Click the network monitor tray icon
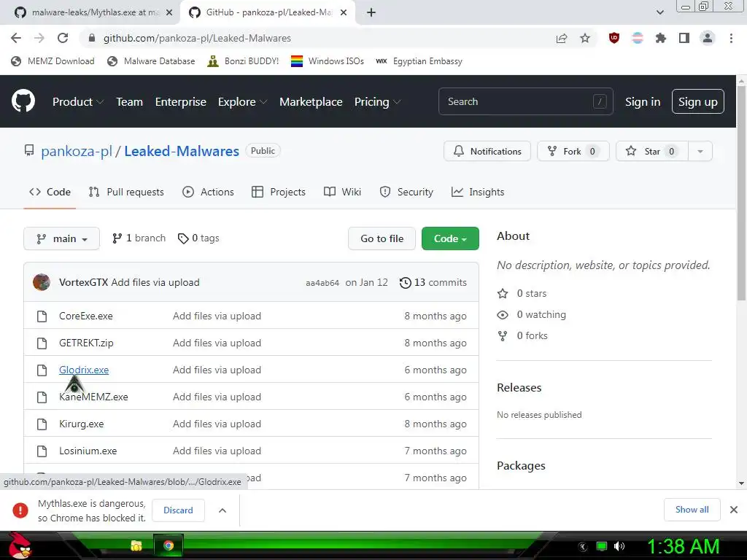 [602, 546]
